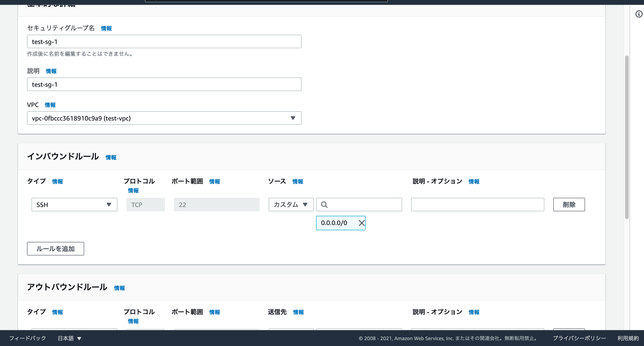Open 情報 link beside アウトバウンドルール heading
This screenshot has height=346, width=644.
point(119,288)
